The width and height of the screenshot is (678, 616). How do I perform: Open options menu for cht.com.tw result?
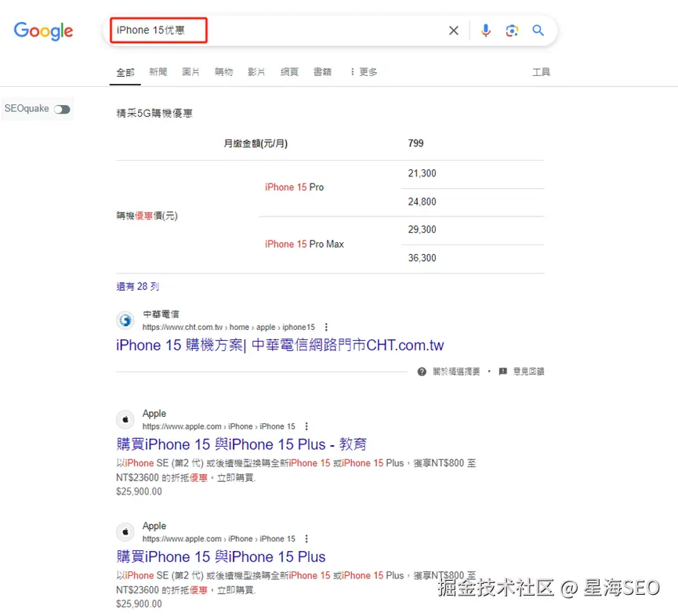tap(326, 328)
